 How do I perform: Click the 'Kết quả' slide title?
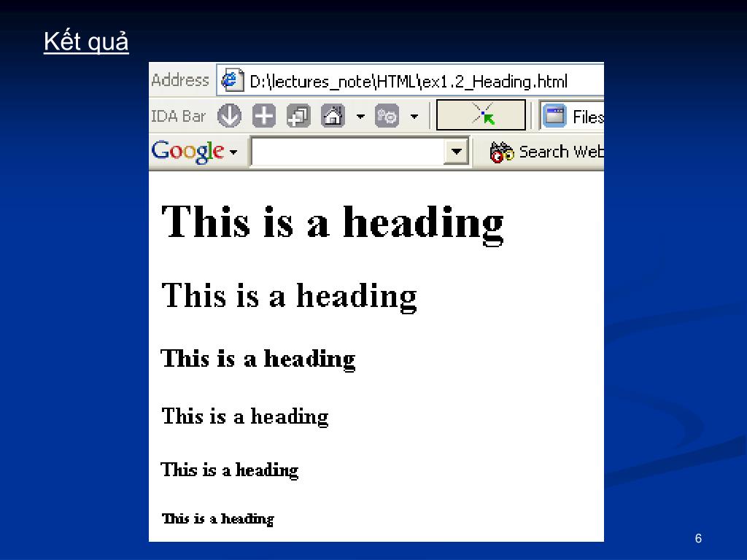pos(86,42)
